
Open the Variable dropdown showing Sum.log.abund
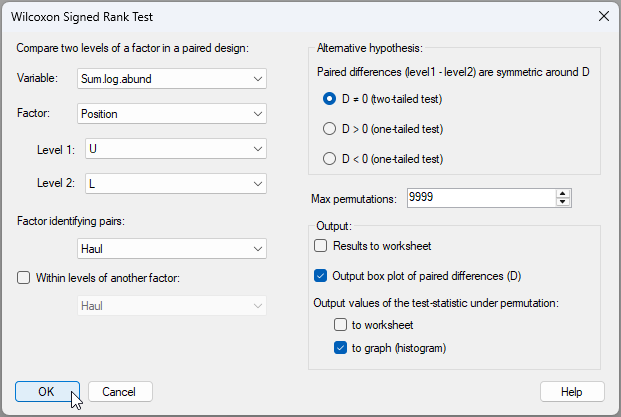pyautogui.click(x=172, y=78)
